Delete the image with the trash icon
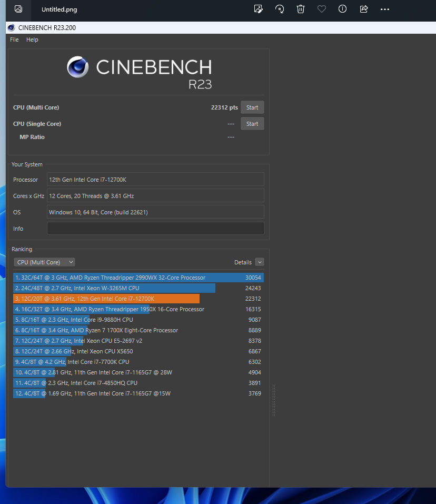This screenshot has height=504, width=436. pyautogui.click(x=301, y=9)
